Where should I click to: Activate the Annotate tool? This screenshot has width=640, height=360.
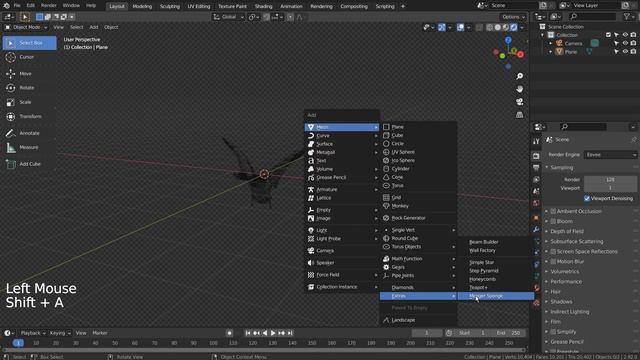point(29,133)
